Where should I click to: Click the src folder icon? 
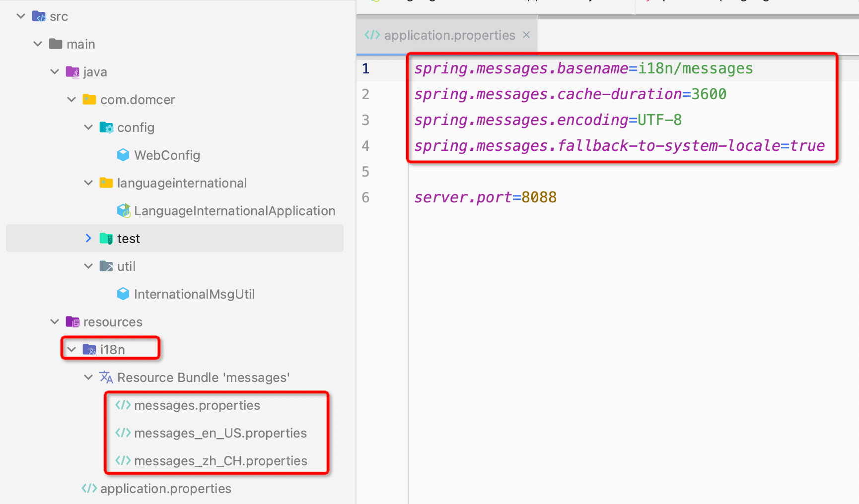pyautogui.click(x=39, y=16)
